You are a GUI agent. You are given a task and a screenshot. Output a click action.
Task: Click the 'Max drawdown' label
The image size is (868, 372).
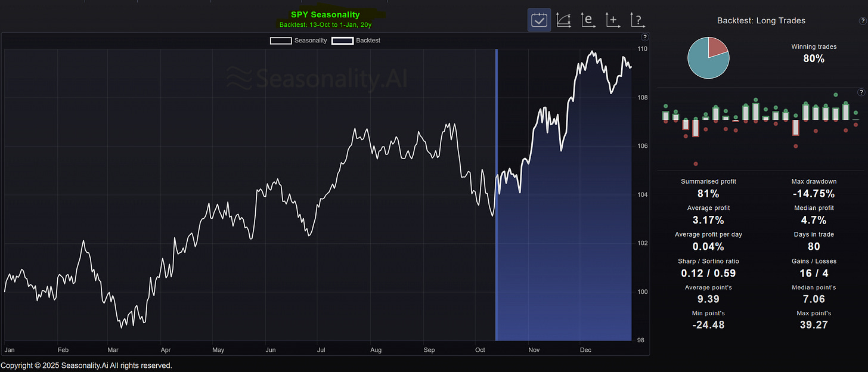tap(814, 181)
